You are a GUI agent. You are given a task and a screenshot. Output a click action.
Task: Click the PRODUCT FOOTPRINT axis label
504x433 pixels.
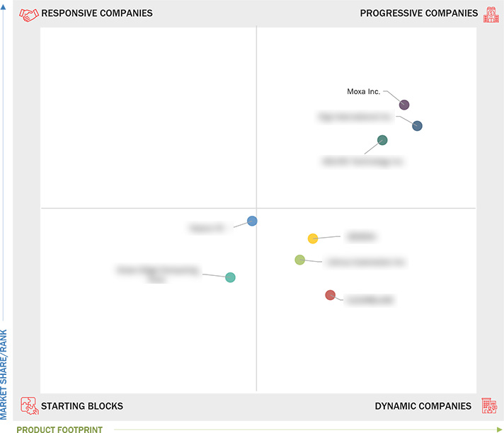(59, 429)
